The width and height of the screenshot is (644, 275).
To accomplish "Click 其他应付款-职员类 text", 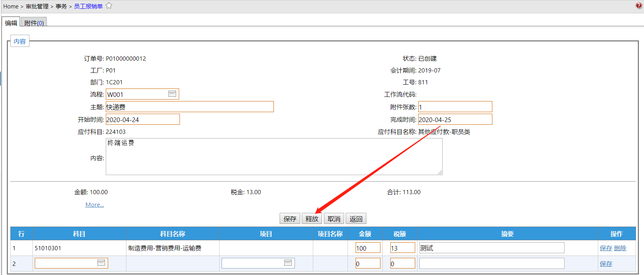I will tap(444, 132).
